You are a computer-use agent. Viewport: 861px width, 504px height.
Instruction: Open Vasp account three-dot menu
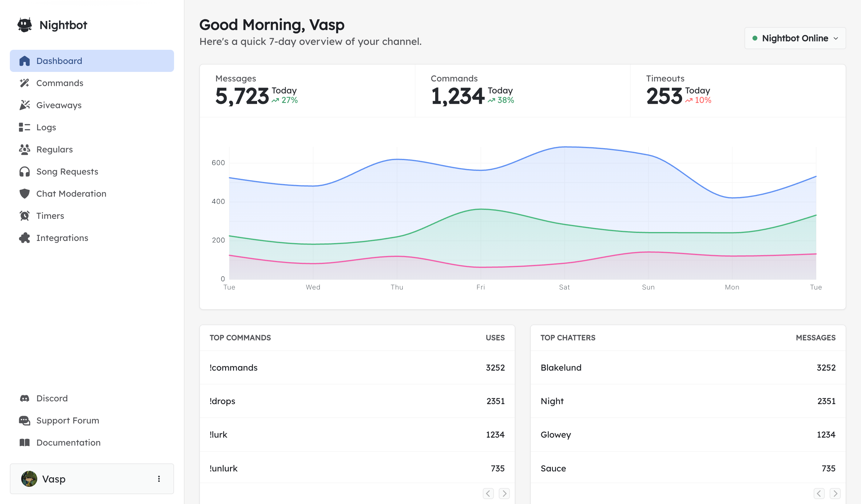click(x=159, y=479)
